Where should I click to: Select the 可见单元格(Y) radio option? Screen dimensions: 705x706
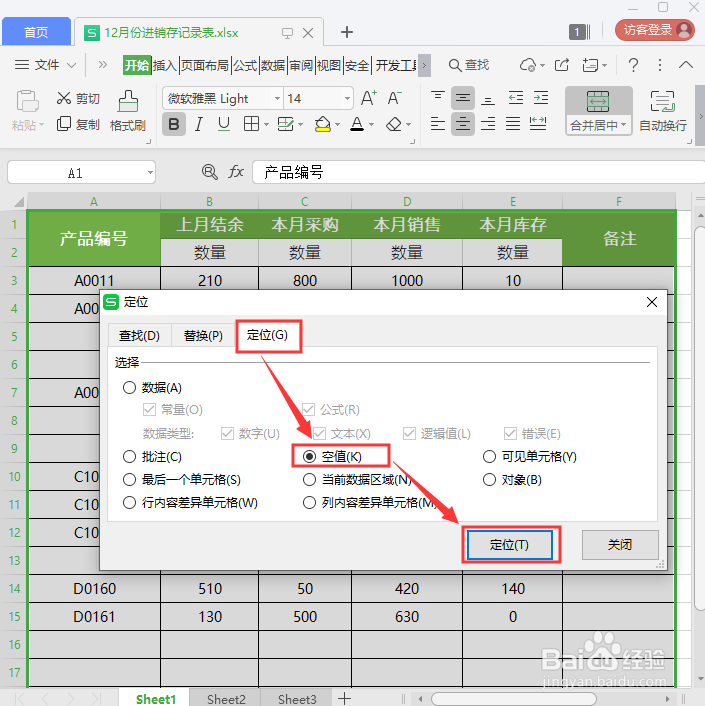[489, 457]
